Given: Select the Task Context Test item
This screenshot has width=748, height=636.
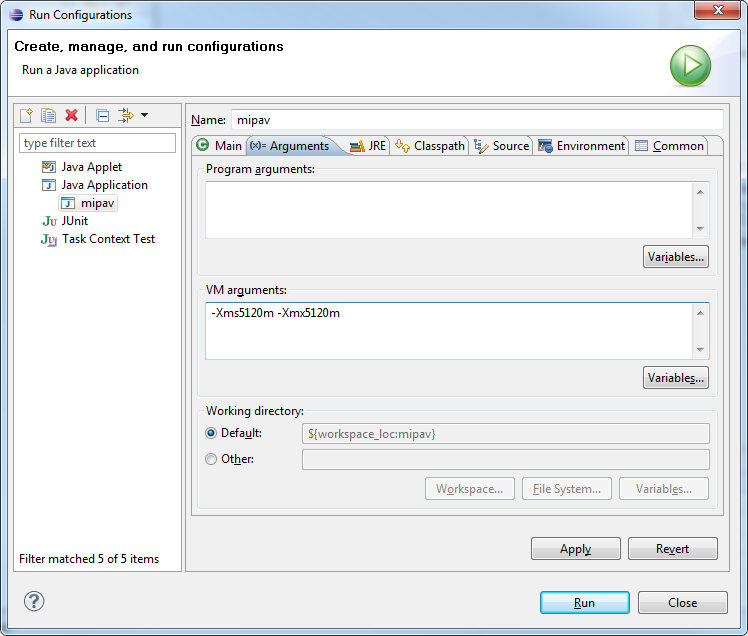Looking at the screenshot, I should (108, 239).
